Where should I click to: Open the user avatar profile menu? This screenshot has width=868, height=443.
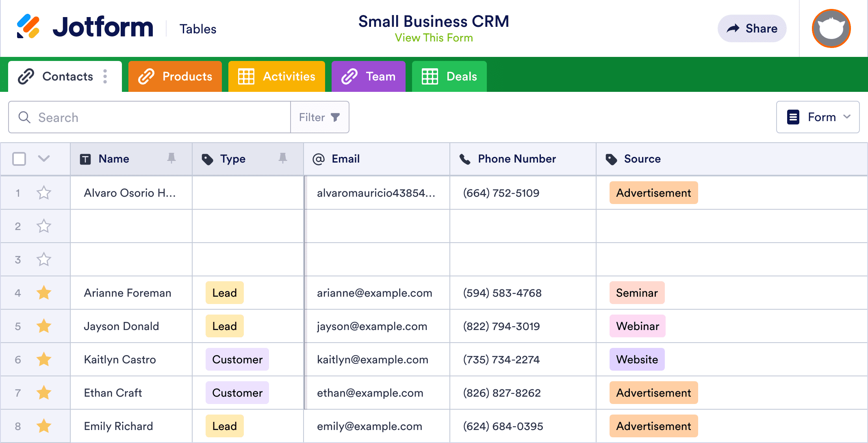[831, 28]
